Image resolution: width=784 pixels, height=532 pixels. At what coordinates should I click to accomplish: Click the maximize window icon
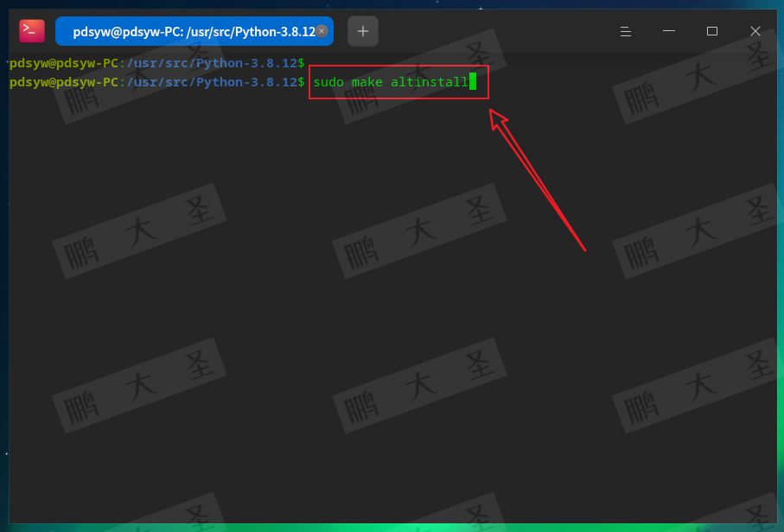point(711,31)
